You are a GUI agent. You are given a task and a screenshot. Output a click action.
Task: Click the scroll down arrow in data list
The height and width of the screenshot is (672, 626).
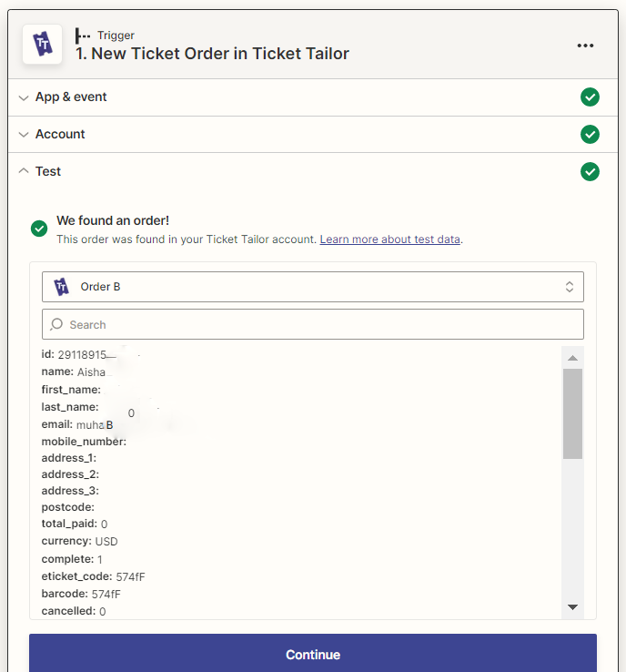572,606
